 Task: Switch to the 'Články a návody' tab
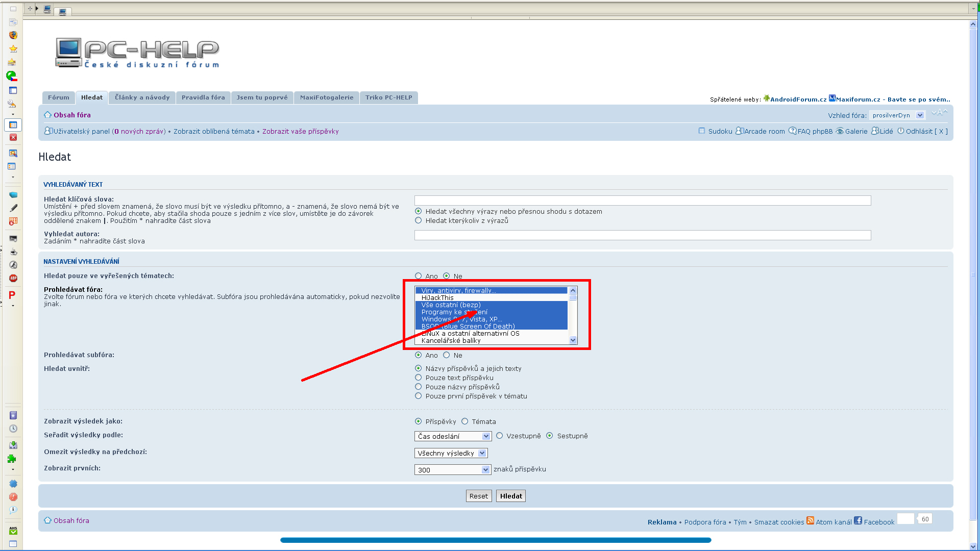[142, 97]
